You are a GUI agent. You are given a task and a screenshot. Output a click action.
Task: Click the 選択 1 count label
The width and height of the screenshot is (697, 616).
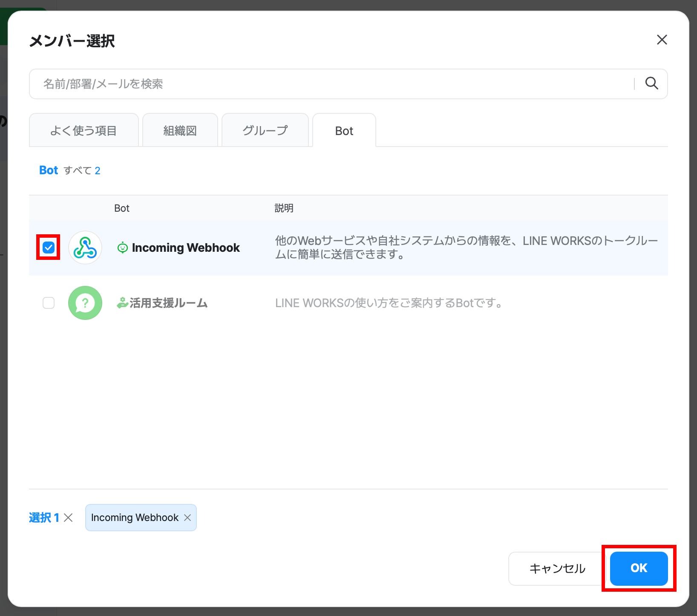point(44,518)
